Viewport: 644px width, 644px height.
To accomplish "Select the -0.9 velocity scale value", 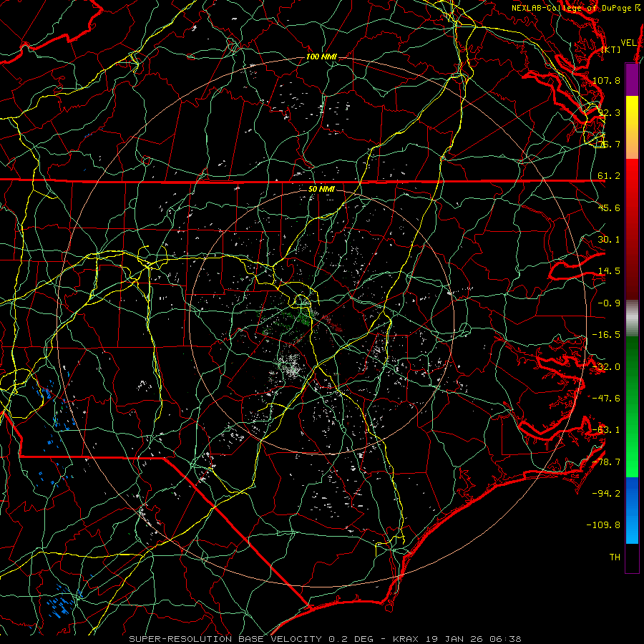I will coord(609,303).
